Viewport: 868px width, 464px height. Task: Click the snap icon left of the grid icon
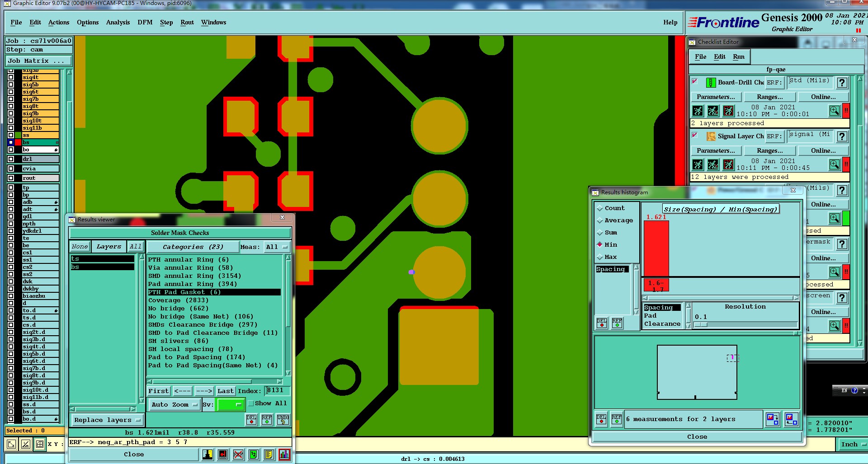[26, 444]
